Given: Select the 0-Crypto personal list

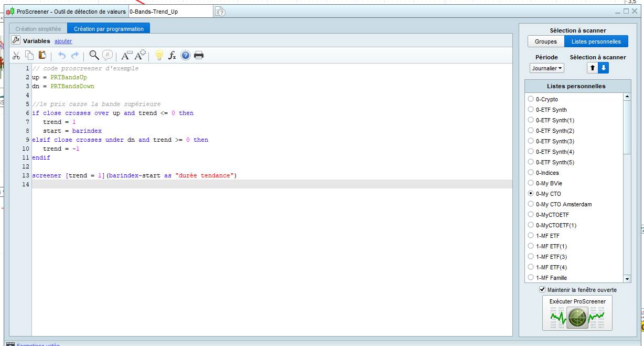Looking at the screenshot, I should 531,99.
